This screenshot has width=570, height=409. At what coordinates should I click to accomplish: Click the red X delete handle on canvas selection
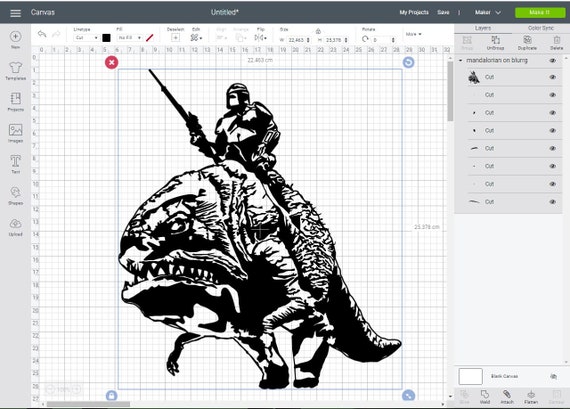[x=112, y=63]
